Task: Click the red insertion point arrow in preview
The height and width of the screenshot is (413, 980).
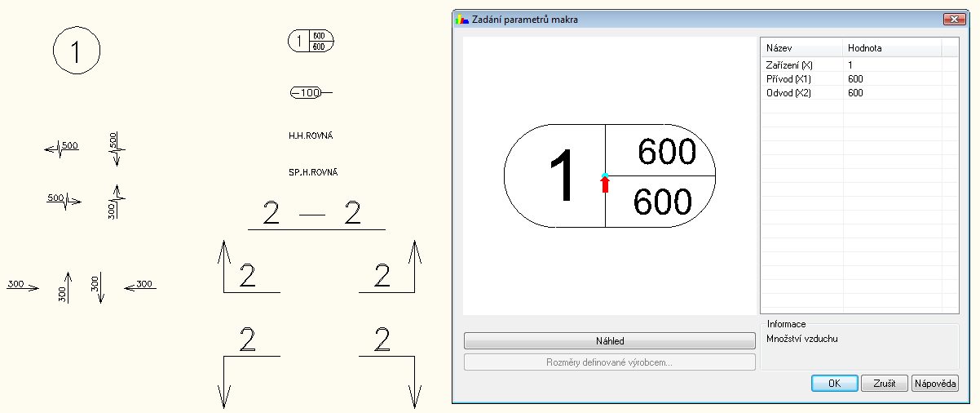Action: coord(605,184)
